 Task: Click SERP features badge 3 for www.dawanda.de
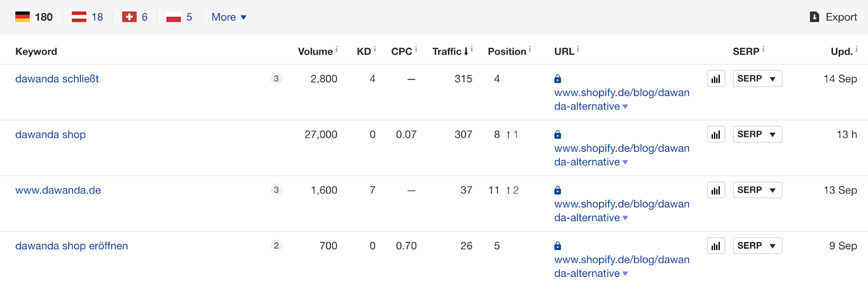(276, 190)
